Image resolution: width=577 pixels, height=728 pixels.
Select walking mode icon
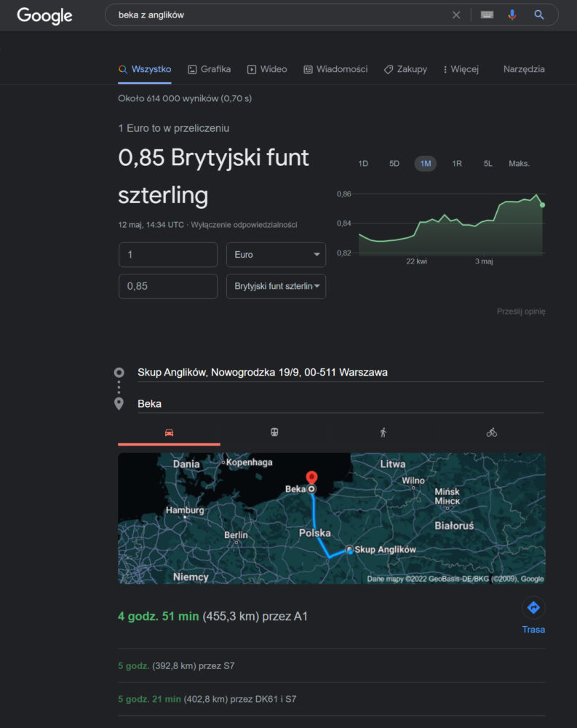383,432
